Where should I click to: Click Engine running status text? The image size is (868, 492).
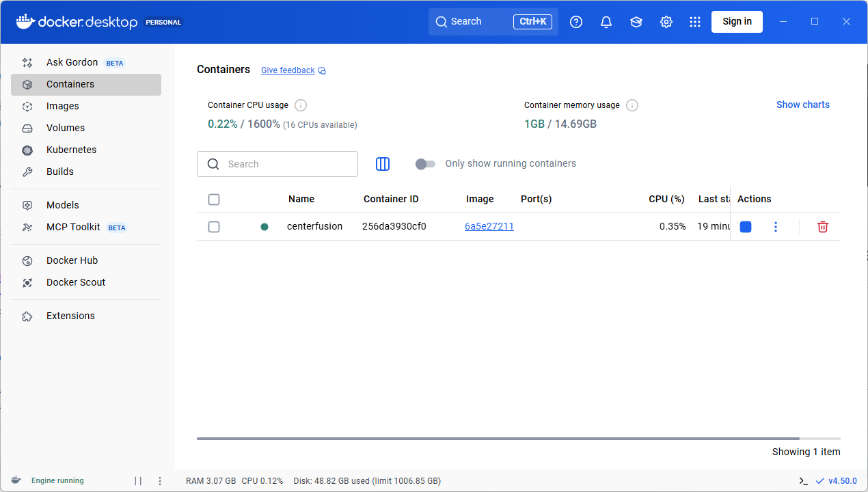57,481
